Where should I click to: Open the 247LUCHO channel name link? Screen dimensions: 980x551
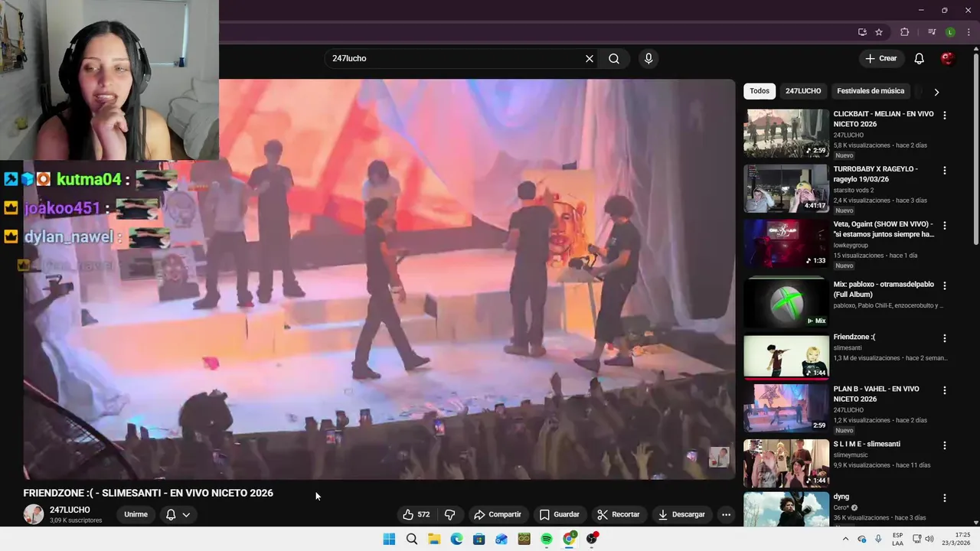point(70,510)
